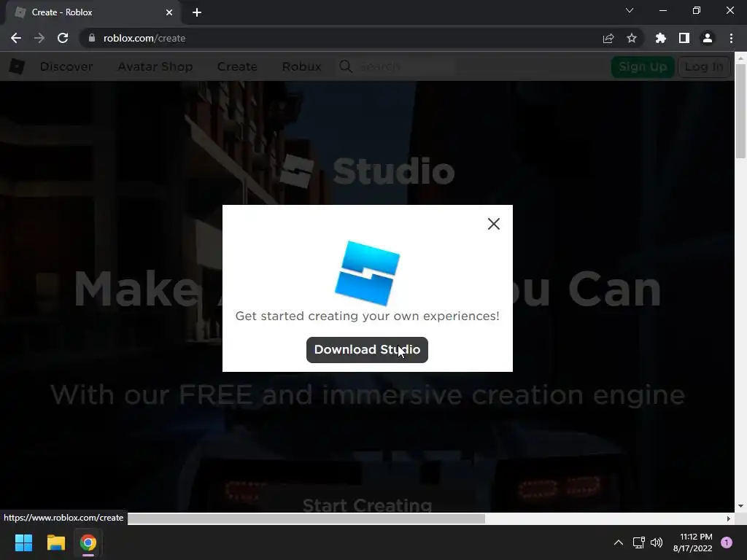This screenshot has height=560, width=747.
Task: Click the roblox.com/create address bar
Action: (360, 38)
